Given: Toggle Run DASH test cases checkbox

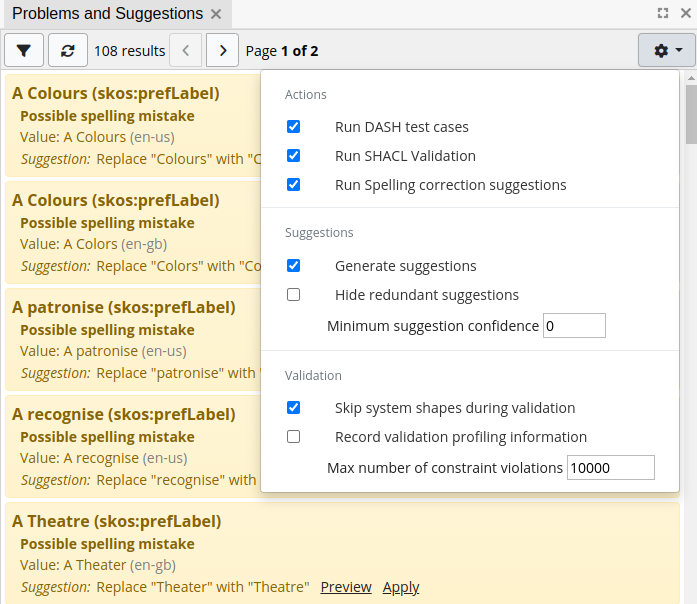Looking at the screenshot, I should coord(293,127).
